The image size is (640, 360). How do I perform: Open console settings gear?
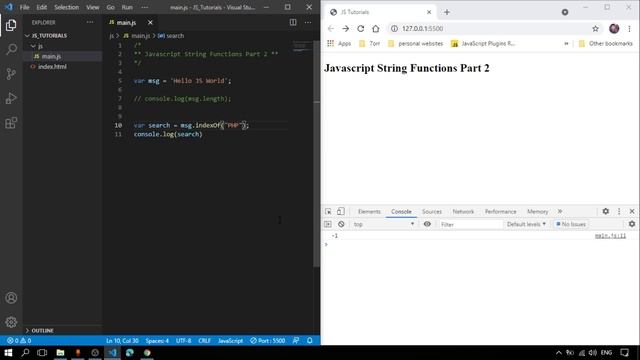click(x=632, y=224)
